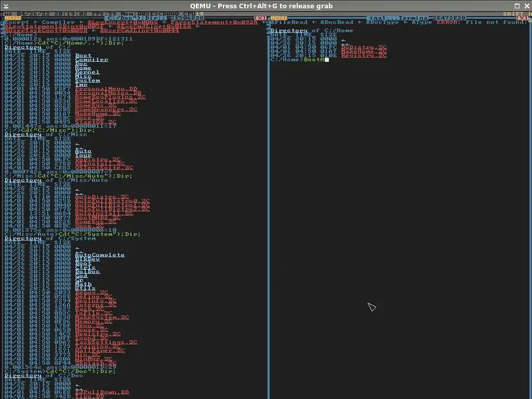Open Hash.ZC file link
Image resolution: width=532 pixels, height=399 pixels.
pos(89,309)
